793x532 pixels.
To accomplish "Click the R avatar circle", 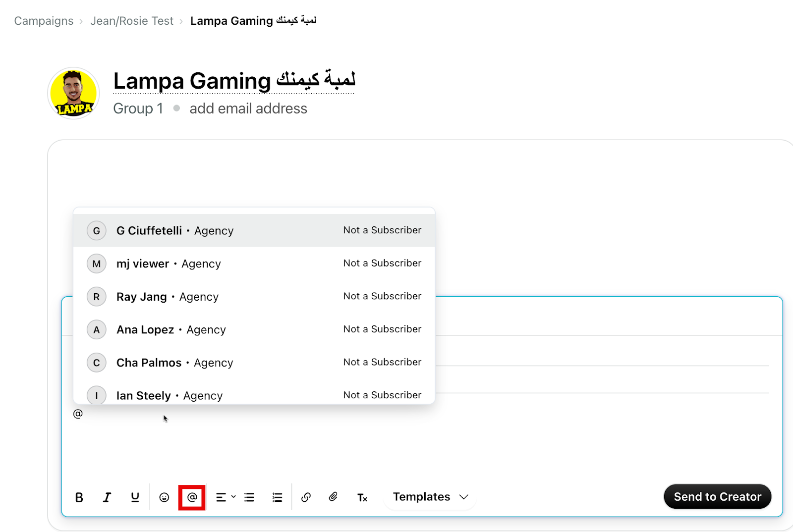I will [97, 297].
